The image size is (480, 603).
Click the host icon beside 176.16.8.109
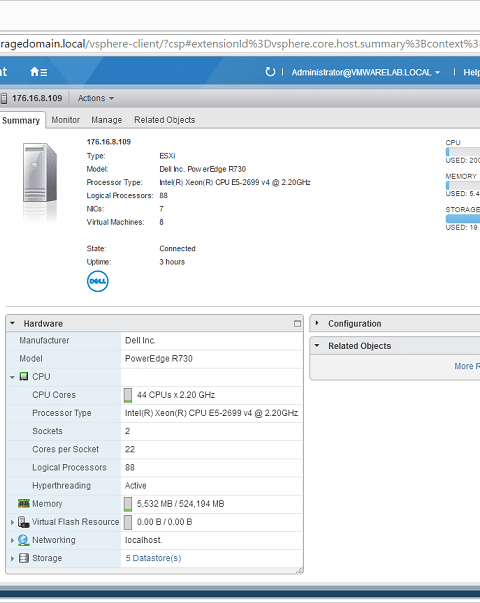point(4,98)
